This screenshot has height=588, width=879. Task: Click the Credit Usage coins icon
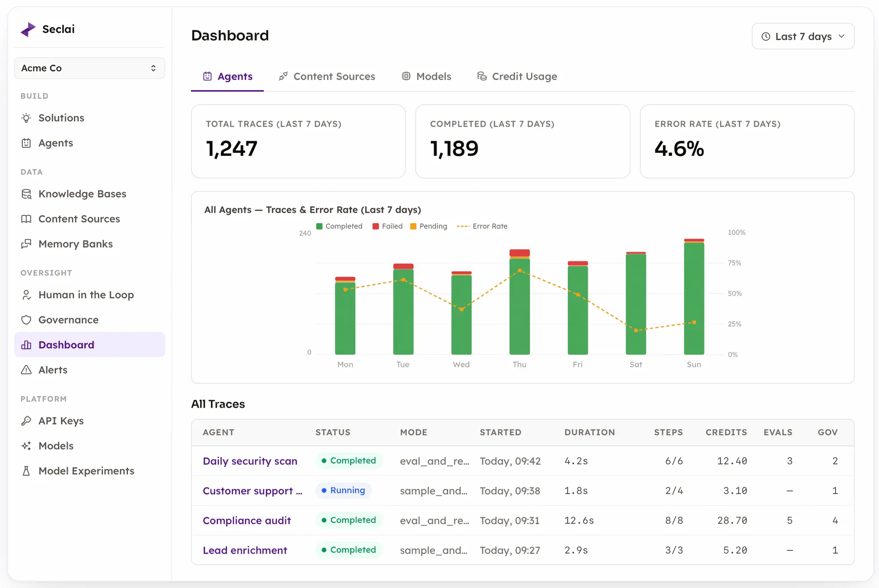coord(482,76)
